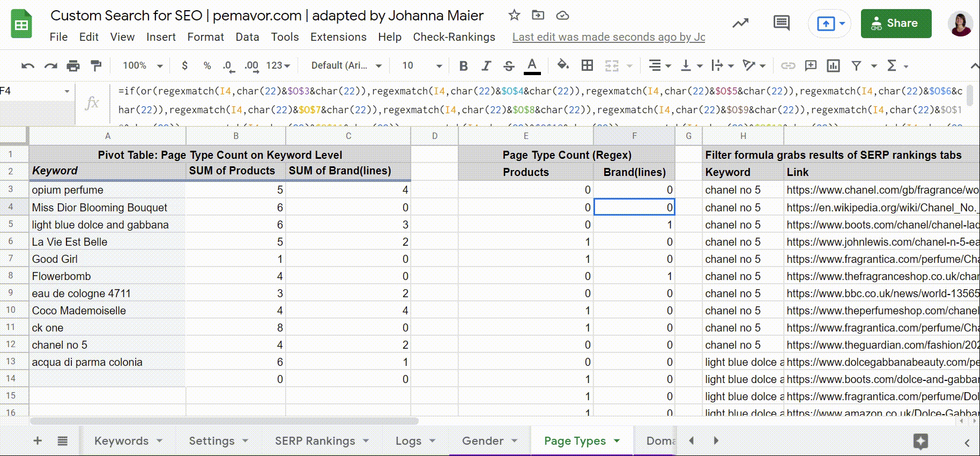Open vertical align dropdown

[692, 66]
